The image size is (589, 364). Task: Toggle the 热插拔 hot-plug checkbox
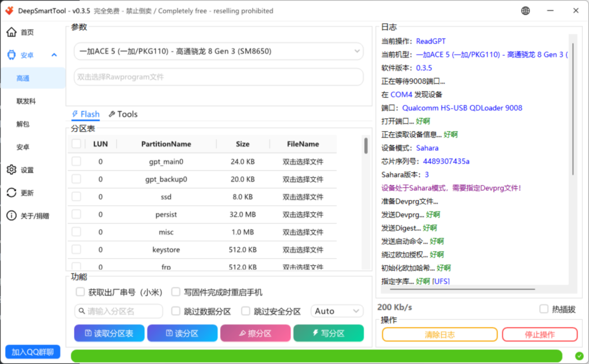coord(544,309)
